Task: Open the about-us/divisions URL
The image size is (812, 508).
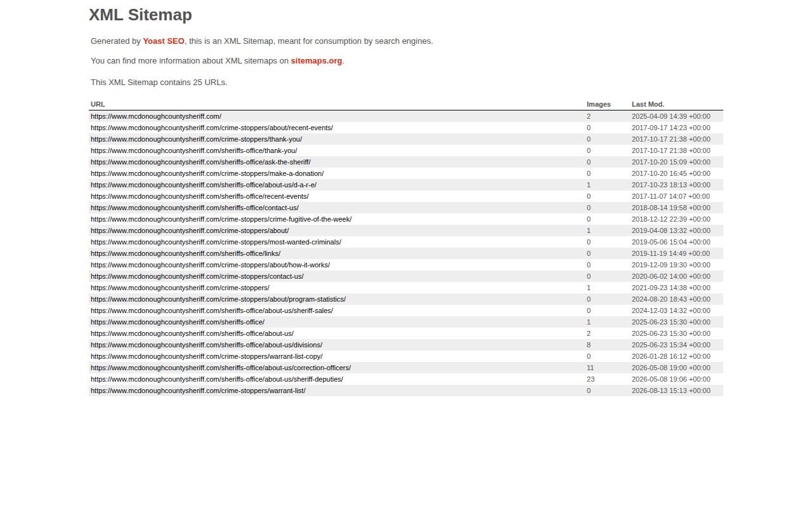Action: point(206,345)
